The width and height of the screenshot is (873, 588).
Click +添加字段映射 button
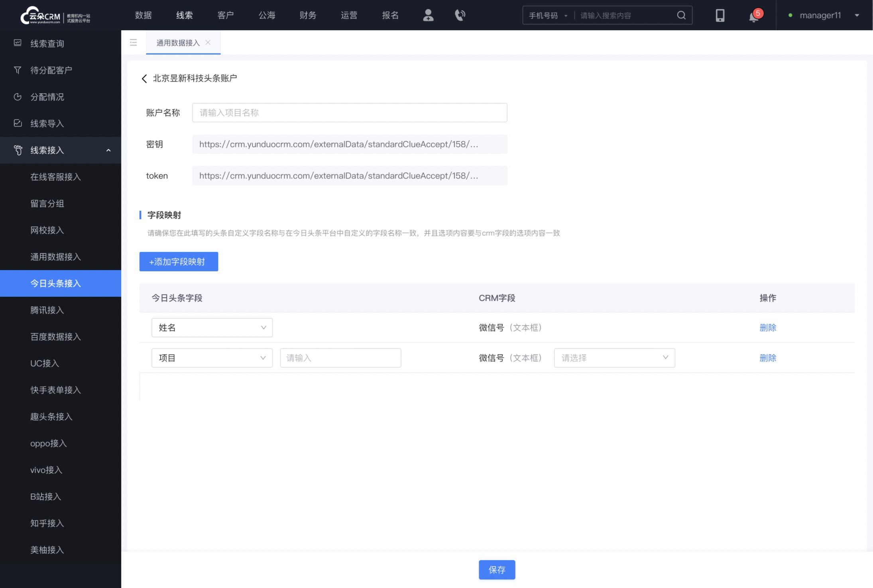179,261
